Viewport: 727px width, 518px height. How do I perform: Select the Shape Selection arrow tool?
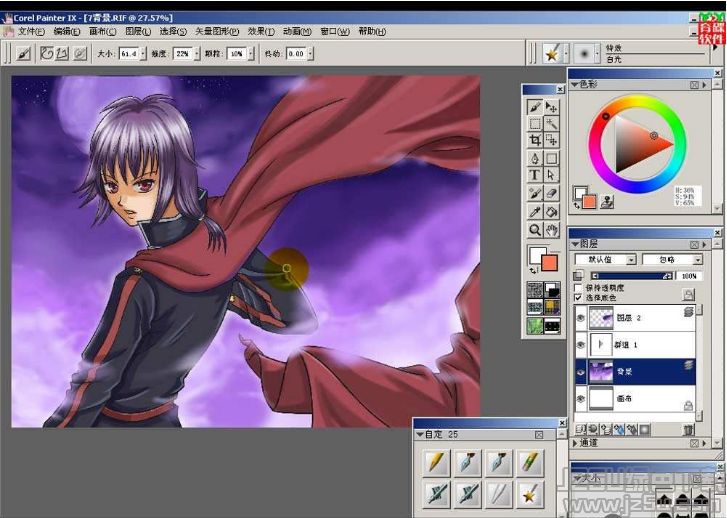[x=551, y=175]
